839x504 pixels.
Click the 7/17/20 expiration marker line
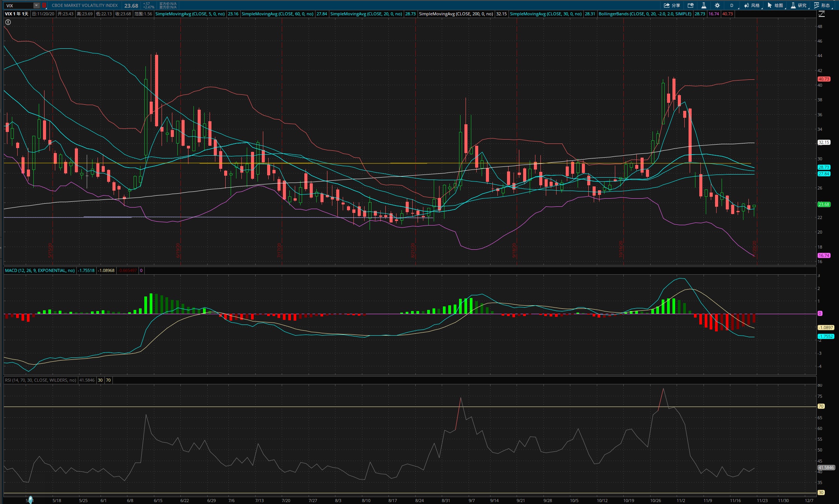[282, 142]
